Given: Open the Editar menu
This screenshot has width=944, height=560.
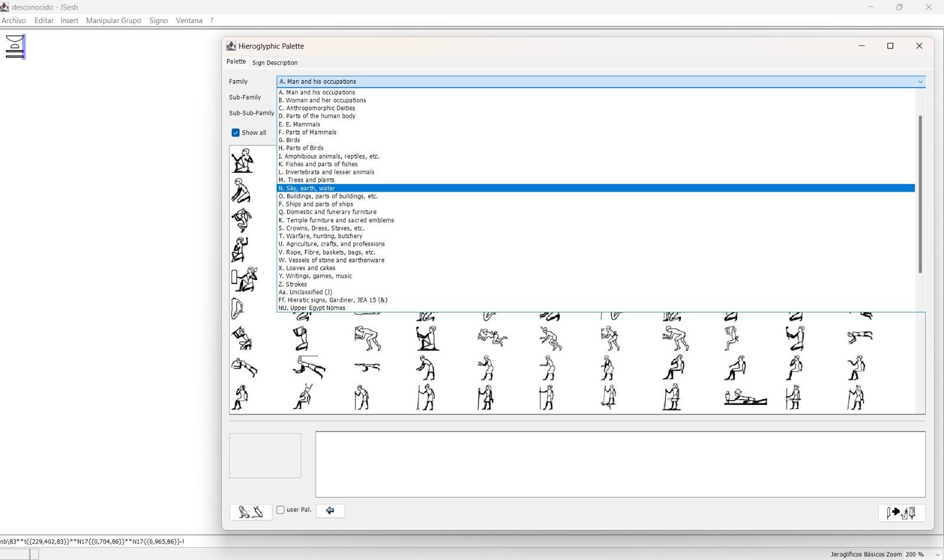Looking at the screenshot, I should (44, 21).
